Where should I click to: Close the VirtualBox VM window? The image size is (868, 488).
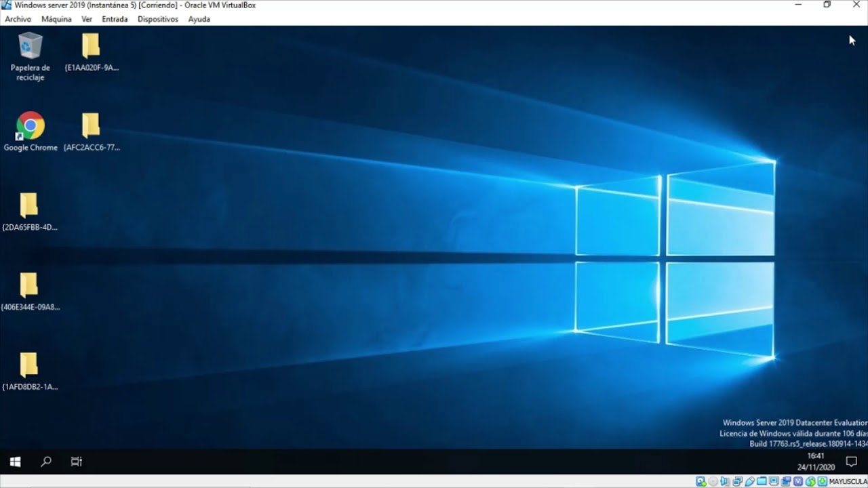[x=856, y=5]
